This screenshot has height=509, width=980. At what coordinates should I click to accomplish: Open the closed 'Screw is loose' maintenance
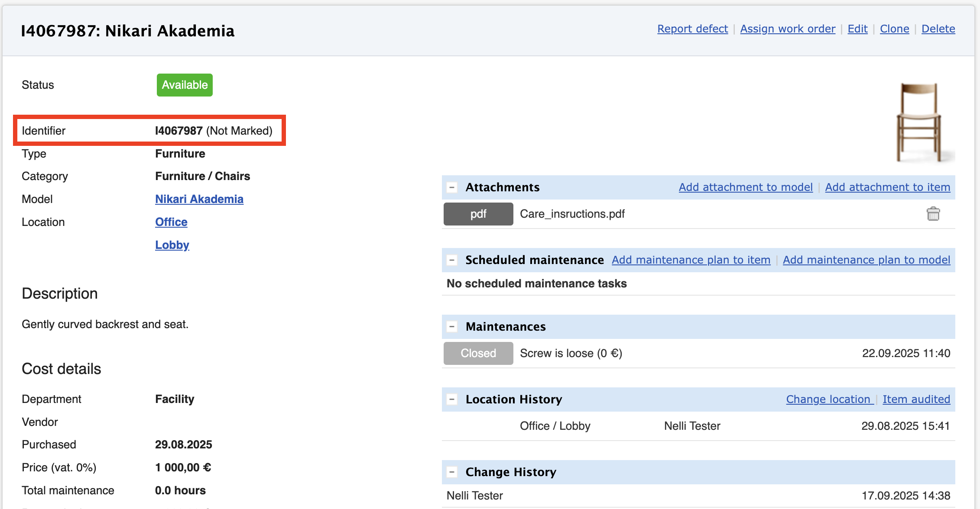(x=571, y=354)
